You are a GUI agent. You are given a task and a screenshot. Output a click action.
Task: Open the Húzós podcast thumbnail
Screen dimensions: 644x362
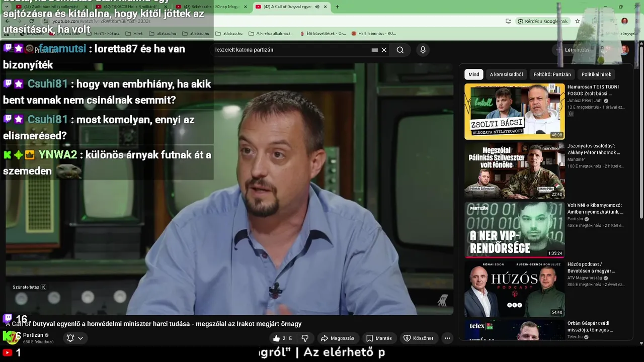coord(514,289)
